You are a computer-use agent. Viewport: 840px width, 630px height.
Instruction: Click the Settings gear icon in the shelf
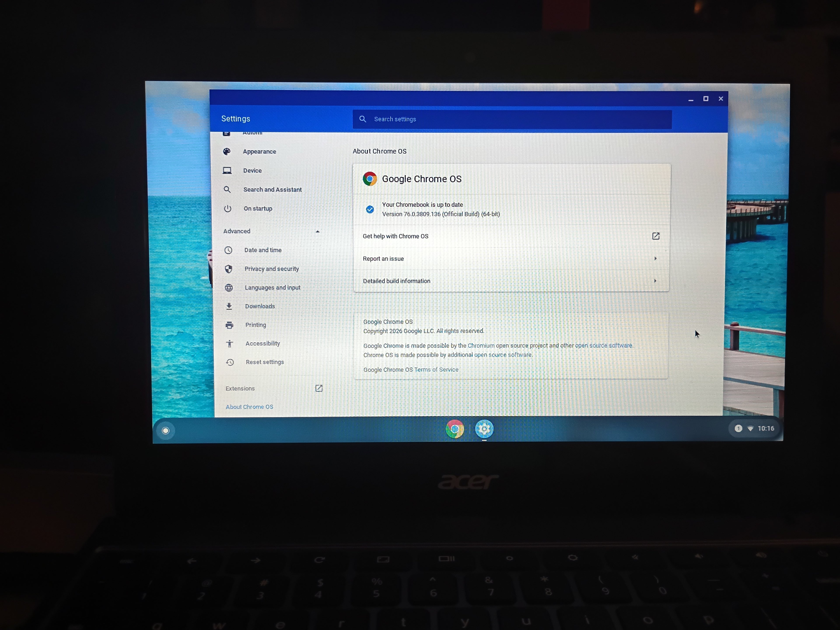pos(484,429)
